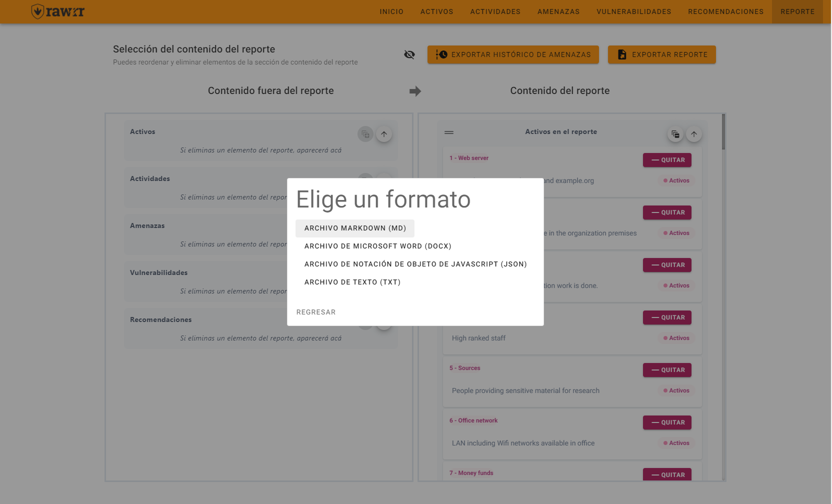This screenshot has width=832, height=504.
Task: Click the Vulnerabilidades section heading
Action: 158,272
